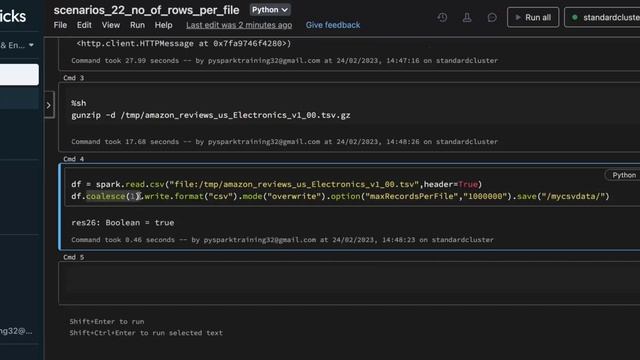Open the Python language dropdown
The image size is (640, 360).
click(x=270, y=10)
